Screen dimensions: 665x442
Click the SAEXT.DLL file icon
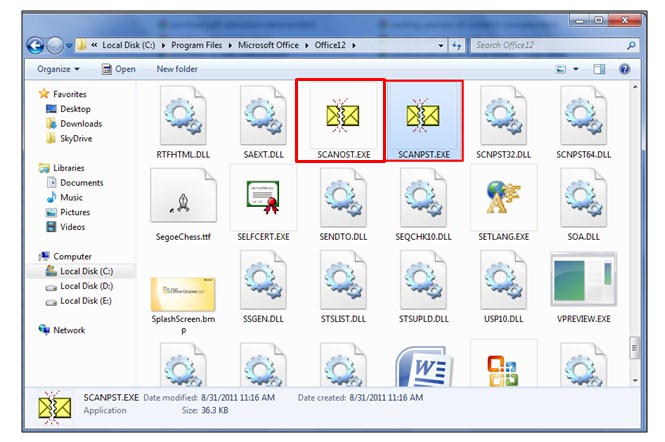tap(263, 115)
